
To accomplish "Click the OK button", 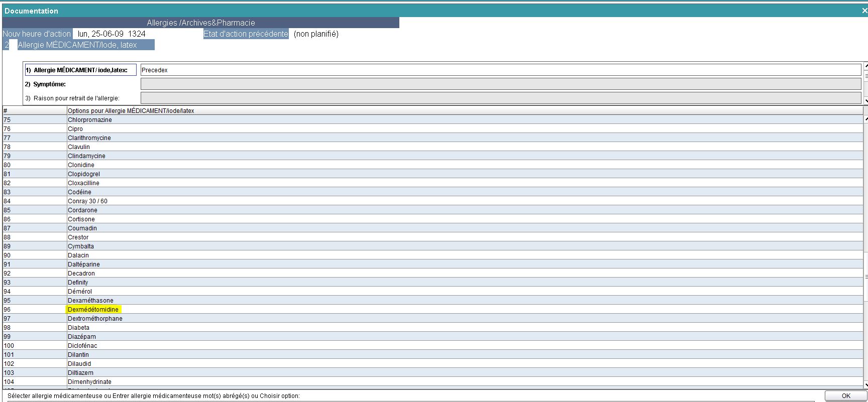I will pyautogui.click(x=846, y=396).
